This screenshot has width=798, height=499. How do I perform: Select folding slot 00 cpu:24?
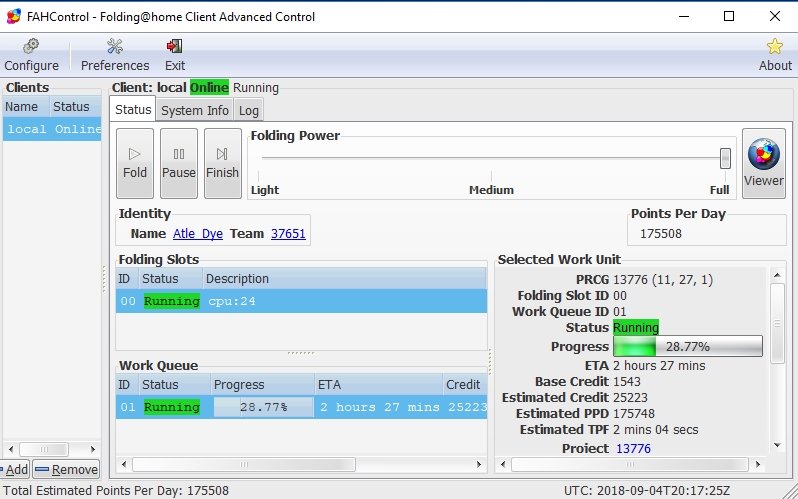pyautogui.click(x=301, y=301)
